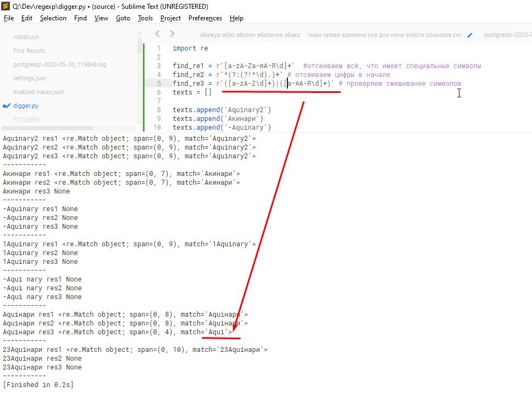
Task: Click output line '-Aqui nary res2 None'
Action: tap(42, 288)
